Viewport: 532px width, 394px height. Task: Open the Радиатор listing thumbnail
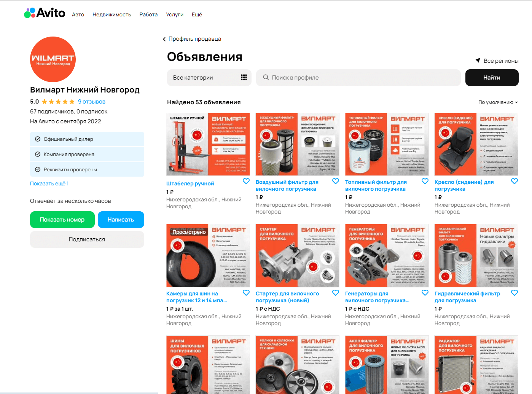(x=476, y=365)
